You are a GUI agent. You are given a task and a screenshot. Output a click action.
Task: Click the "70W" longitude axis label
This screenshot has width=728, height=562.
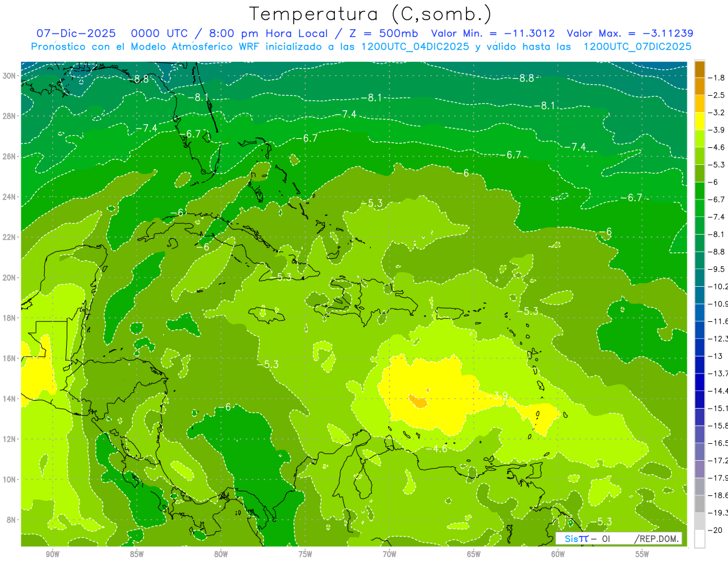[x=389, y=554]
